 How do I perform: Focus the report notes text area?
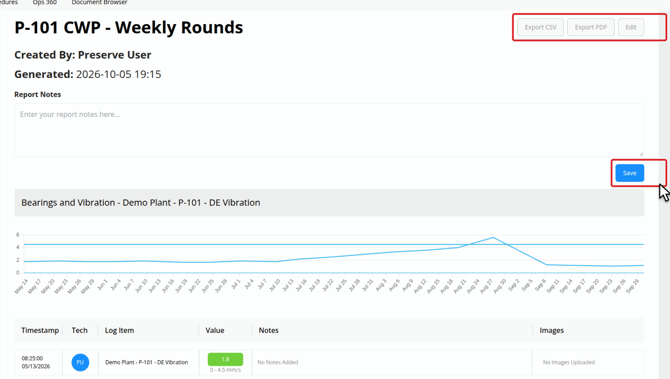pyautogui.click(x=329, y=130)
